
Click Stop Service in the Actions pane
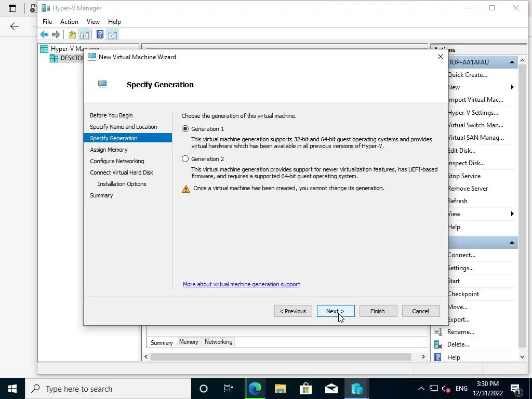pos(464,176)
